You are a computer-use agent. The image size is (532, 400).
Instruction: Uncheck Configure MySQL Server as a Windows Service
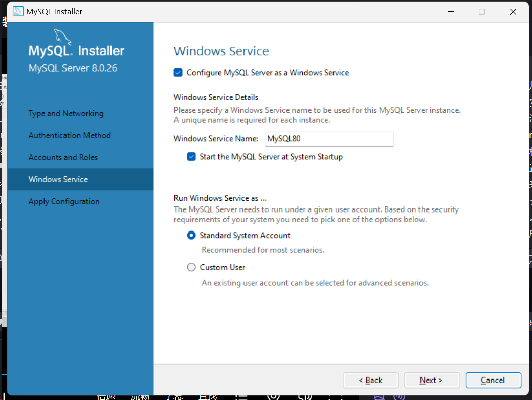point(178,73)
